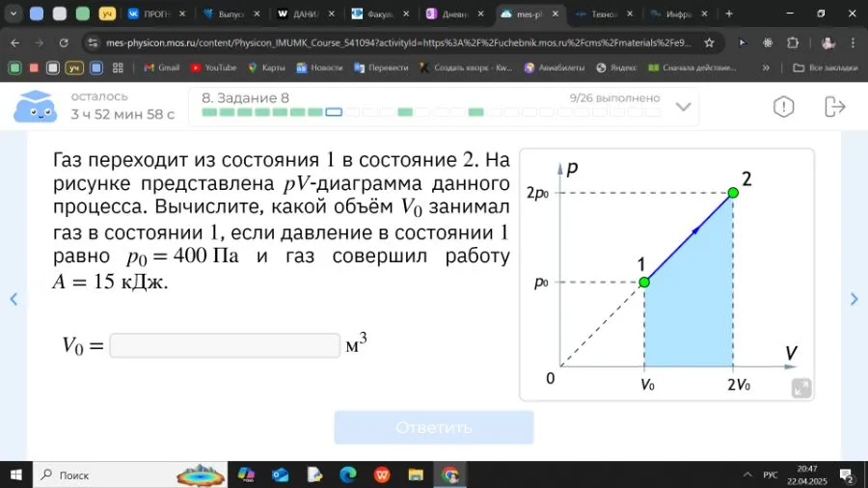This screenshot has height=488, width=868.
Task: Switch to the VK tab
Action: pyautogui.click(x=149, y=14)
